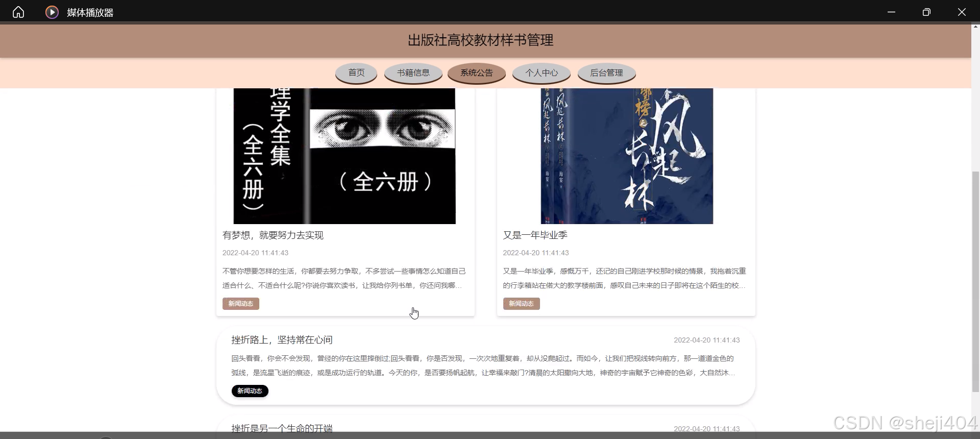Click the 媒体播放器 title text
The height and width of the screenshot is (439, 980).
pos(90,13)
